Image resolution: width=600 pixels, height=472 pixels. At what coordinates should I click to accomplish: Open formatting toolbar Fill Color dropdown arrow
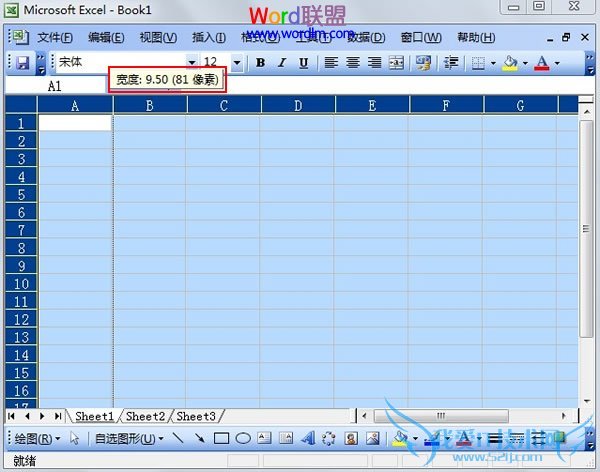point(525,63)
